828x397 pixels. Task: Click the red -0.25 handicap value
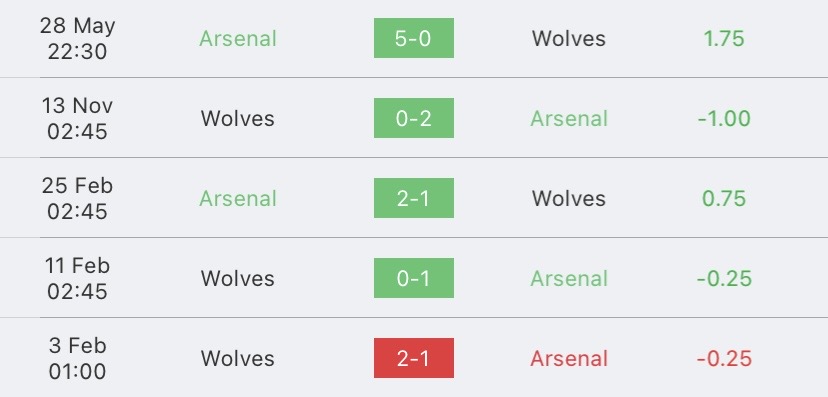tap(724, 358)
